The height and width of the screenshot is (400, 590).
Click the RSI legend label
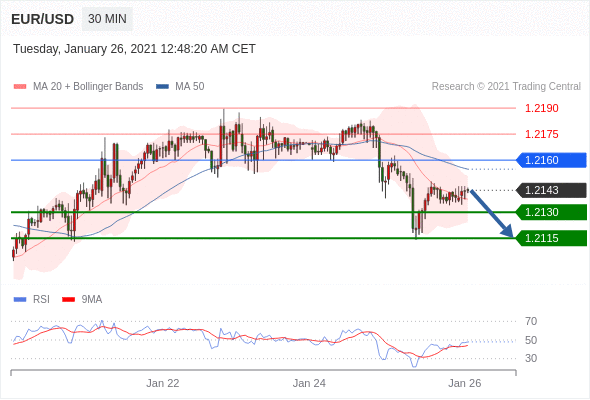[41, 300]
